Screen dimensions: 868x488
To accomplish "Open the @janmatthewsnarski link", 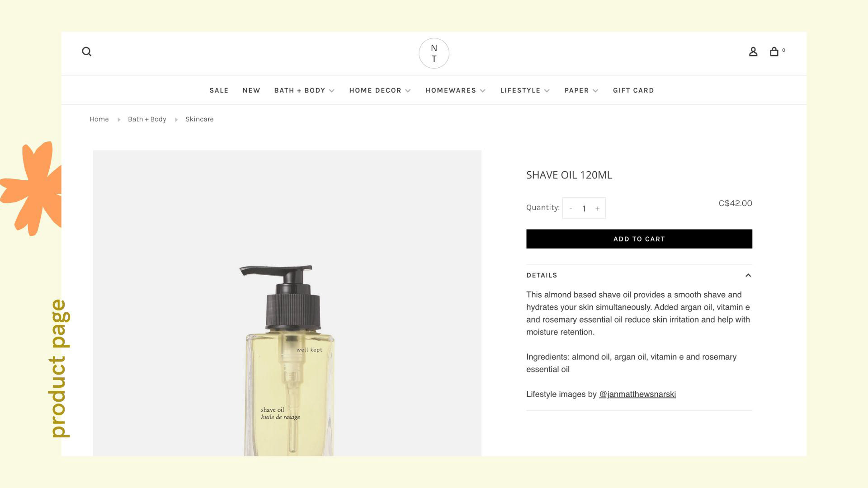I will coord(637,394).
